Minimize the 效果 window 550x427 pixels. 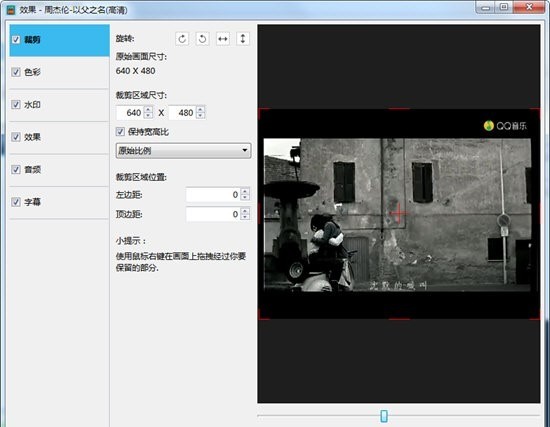point(486,7)
